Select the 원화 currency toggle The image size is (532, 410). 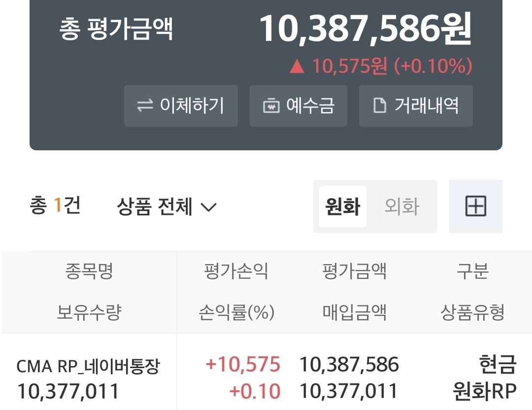342,206
